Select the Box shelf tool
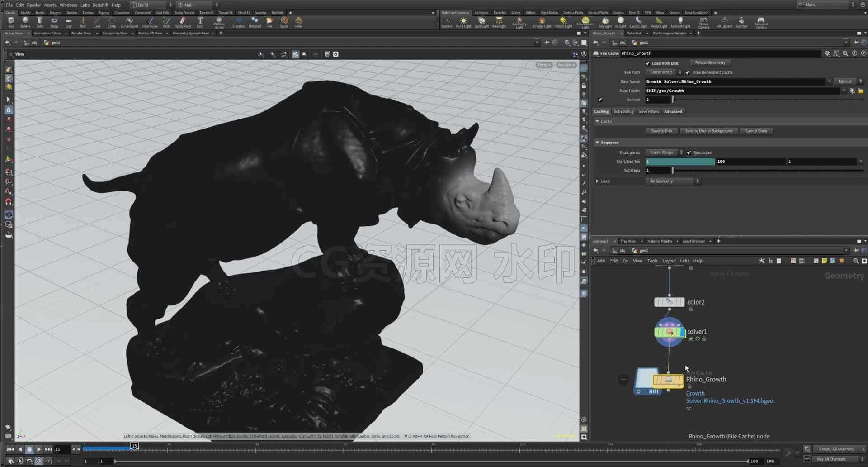Viewport: 868px width, 467px height. pyautogui.click(x=11, y=22)
